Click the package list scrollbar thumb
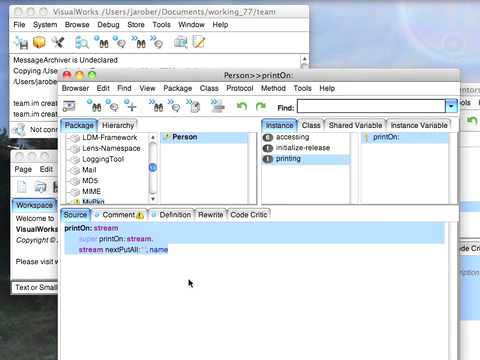This screenshot has width=480, height=360. [153, 168]
